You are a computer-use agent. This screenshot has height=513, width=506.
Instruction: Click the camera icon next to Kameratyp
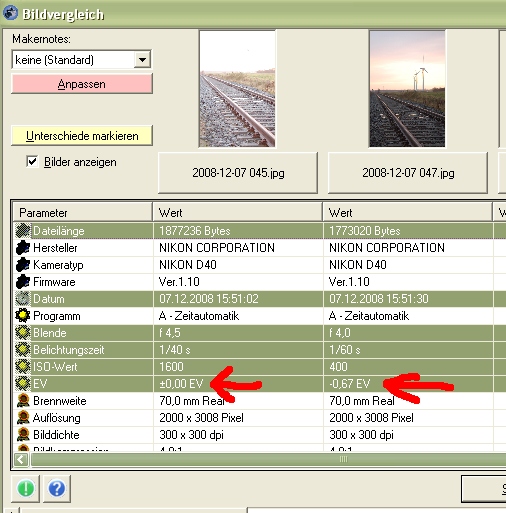click(23, 265)
